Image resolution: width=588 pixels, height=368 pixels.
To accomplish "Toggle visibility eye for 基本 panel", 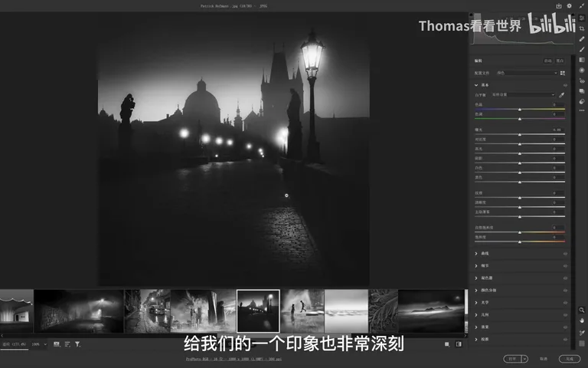I will click(x=565, y=85).
